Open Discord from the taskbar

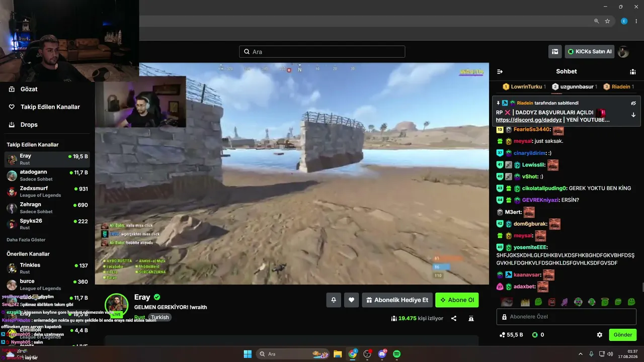click(382, 354)
